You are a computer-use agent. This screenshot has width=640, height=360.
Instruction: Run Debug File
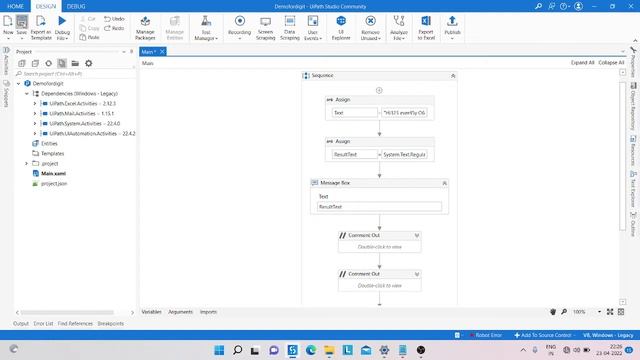pos(62,27)
